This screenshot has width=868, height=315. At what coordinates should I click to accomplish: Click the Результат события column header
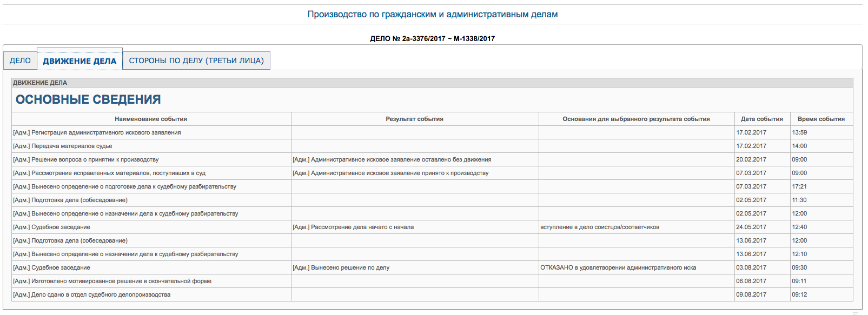(x=414, y=119)
